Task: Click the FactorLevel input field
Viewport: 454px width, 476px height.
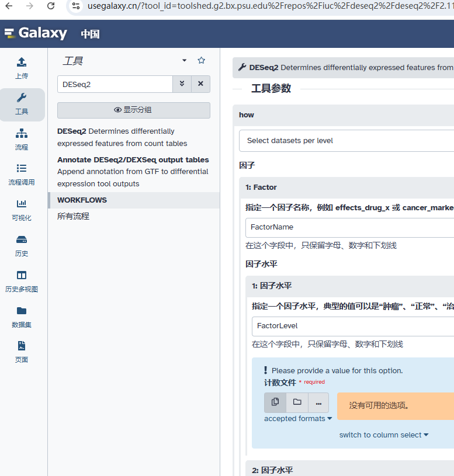Action: point(353,326)
